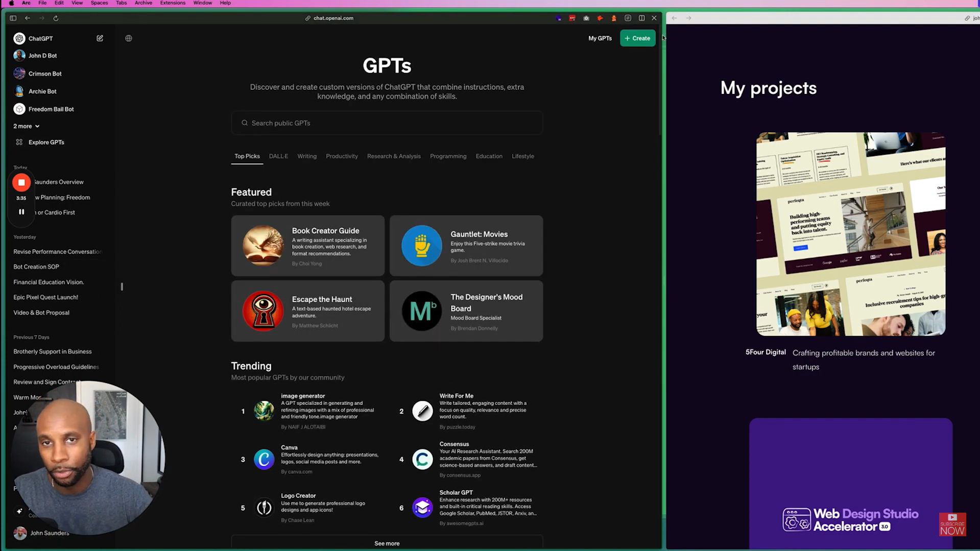Click the green Create button
The width and height of the screenshot is (980, 551).
(x=637, y=38)
